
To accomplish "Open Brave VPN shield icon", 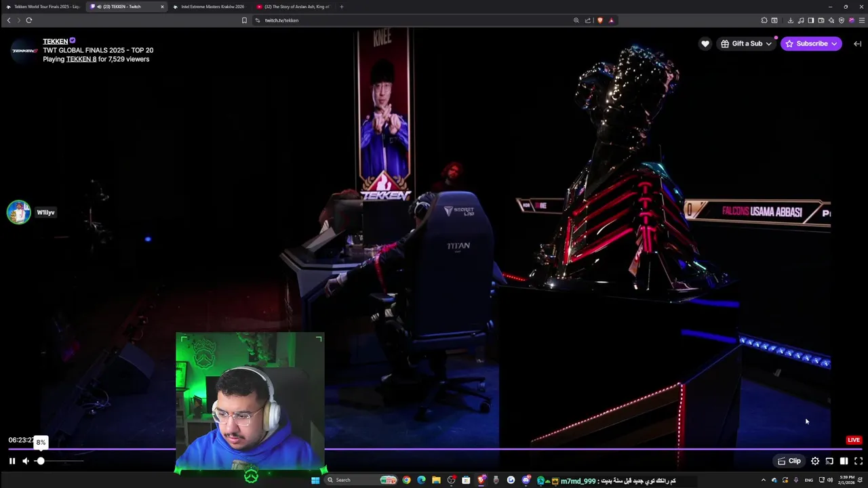I will point(842,20).
